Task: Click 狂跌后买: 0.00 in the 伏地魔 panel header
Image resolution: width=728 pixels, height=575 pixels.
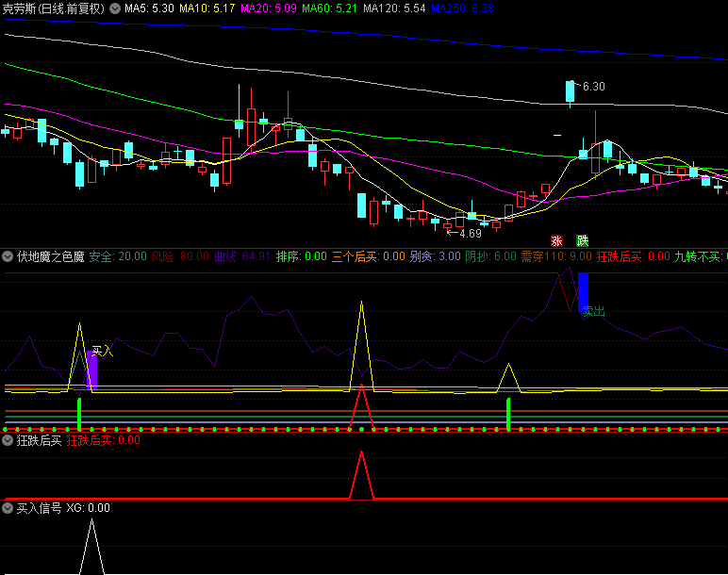Action: 634,256
